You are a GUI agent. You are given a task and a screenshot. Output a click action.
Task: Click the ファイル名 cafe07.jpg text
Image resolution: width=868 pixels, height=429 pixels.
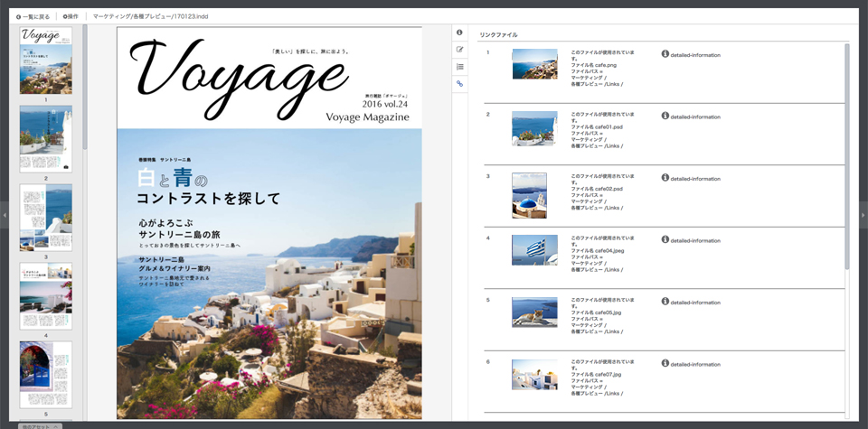coord(596,374)
